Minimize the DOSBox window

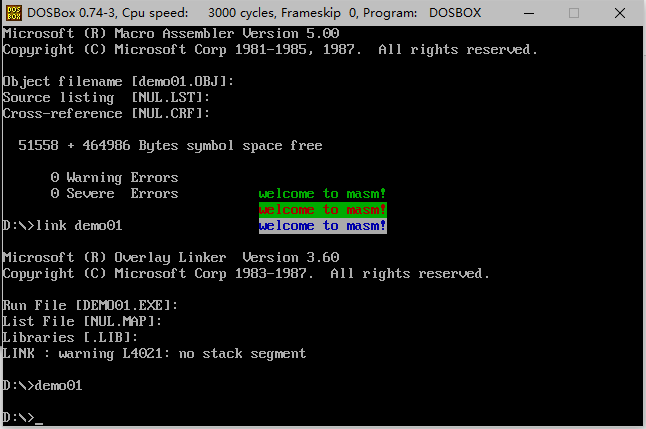(529, 13)
